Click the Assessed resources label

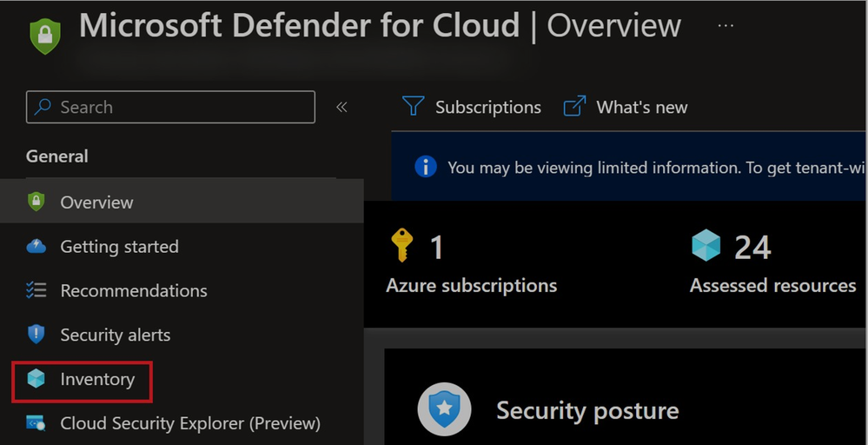point(772,286)
